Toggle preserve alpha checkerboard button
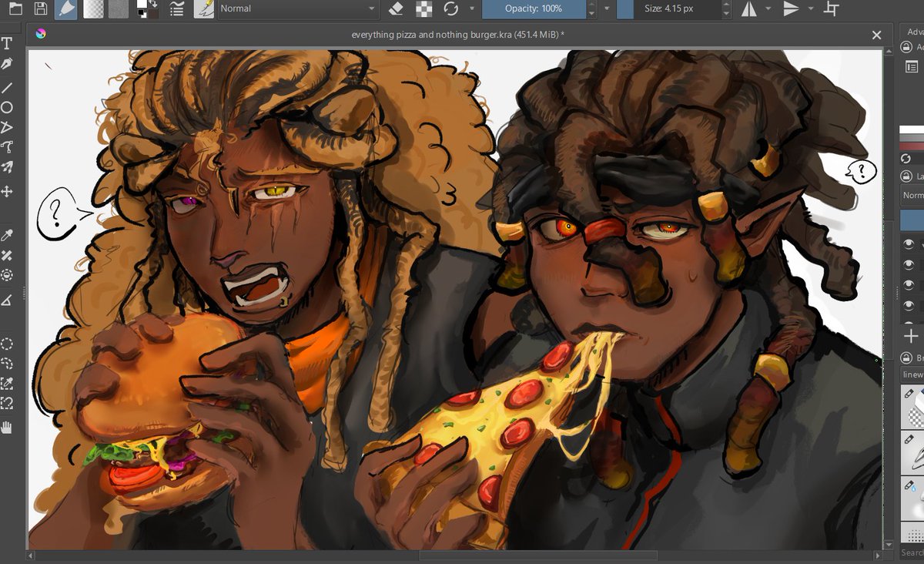The image size is (924, 564). coord(423,9)
